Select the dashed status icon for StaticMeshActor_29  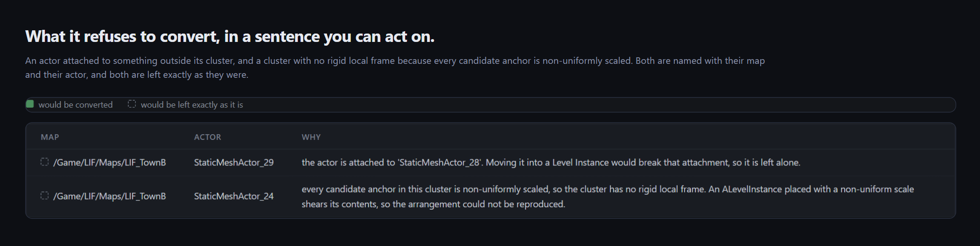click(44, 162)
